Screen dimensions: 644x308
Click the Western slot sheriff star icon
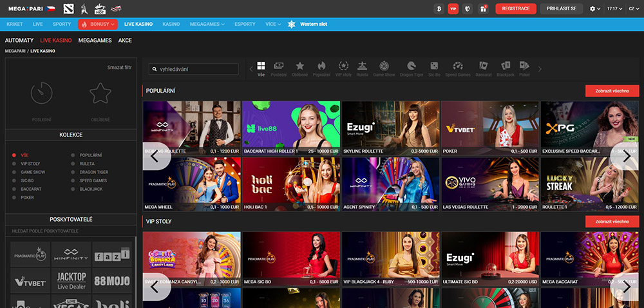point(291,24)
